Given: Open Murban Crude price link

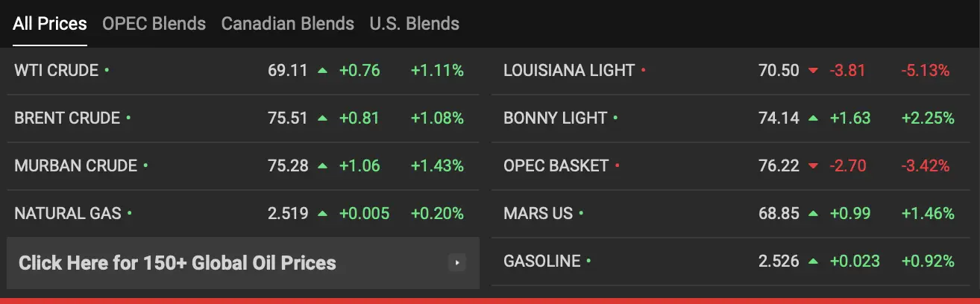Looking at the screenshot, I should [x=76, y=166].
